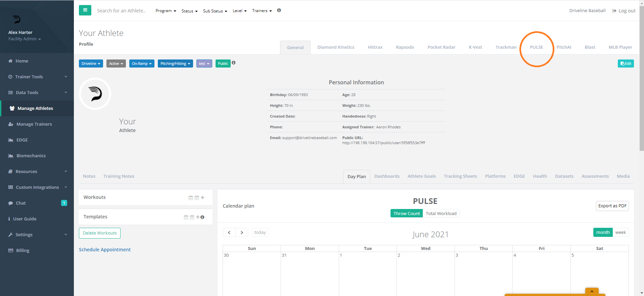Click the Search for an Athlete field
Viewport: 644px width, 296px height.
121,11
